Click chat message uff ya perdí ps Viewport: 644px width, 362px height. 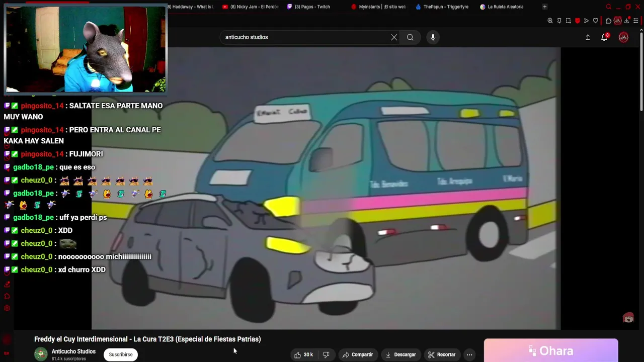point(83,217)
